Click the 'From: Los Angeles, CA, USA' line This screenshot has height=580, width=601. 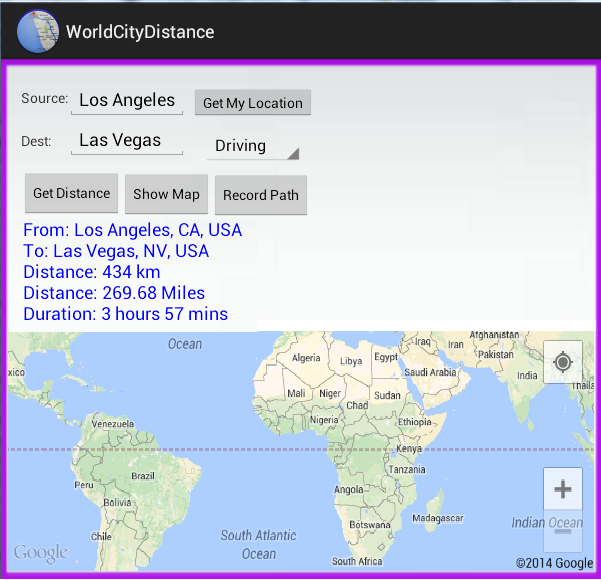pos(133,230)
